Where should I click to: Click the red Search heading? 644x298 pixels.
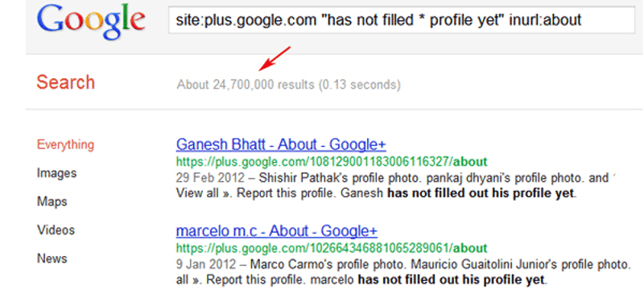[66, 83]
